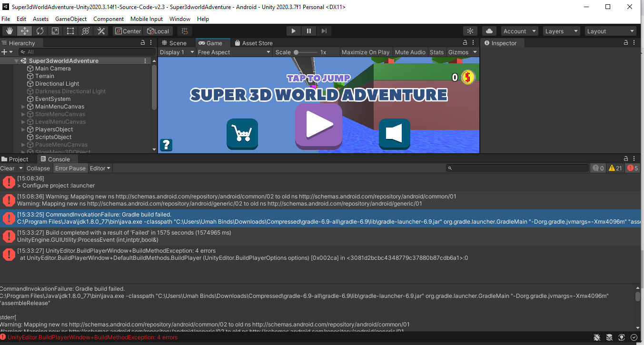Select the Scale tool
The width and height of the screenshot is (644, 345).
[x=55, y=31]
